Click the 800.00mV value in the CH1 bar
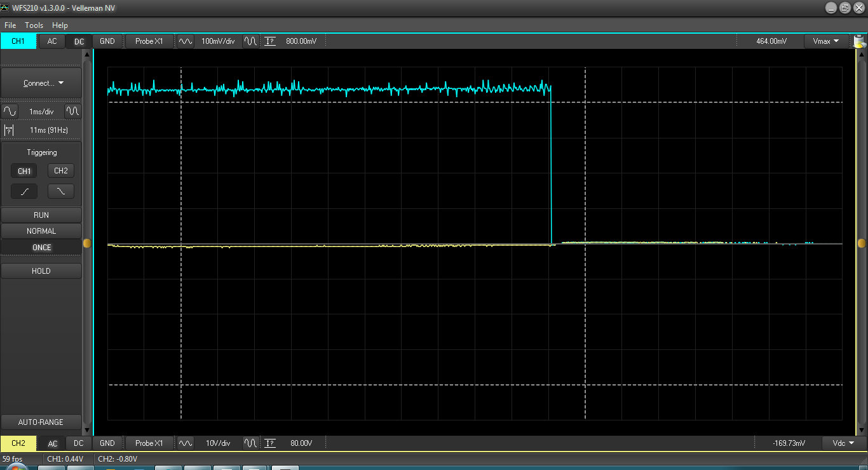Screen dimensions: 868x470 301,41
